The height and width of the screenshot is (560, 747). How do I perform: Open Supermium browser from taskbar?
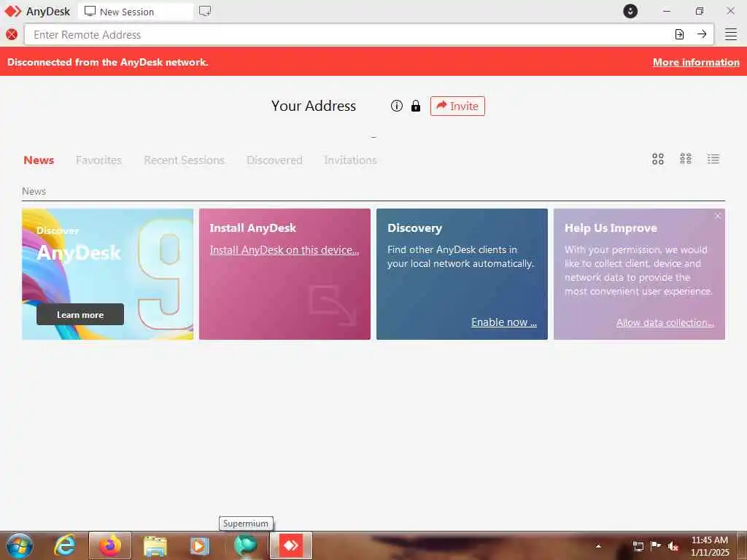pyautogui.click(x=246, y=545)
